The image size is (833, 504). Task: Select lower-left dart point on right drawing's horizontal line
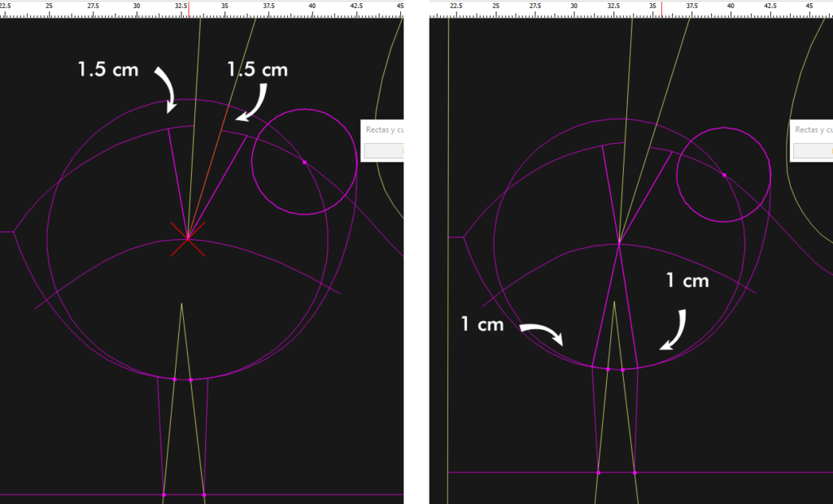(599, 472)
